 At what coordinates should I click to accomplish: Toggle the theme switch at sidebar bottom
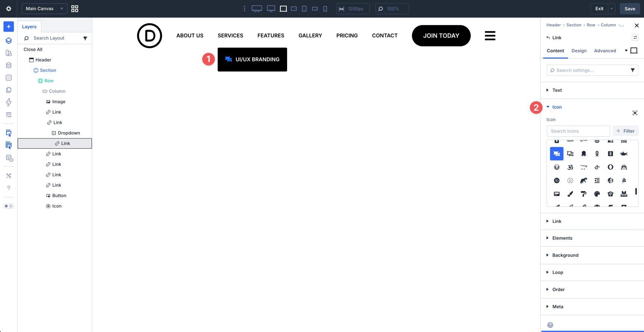pyautogui.click(x=9, y=206)
